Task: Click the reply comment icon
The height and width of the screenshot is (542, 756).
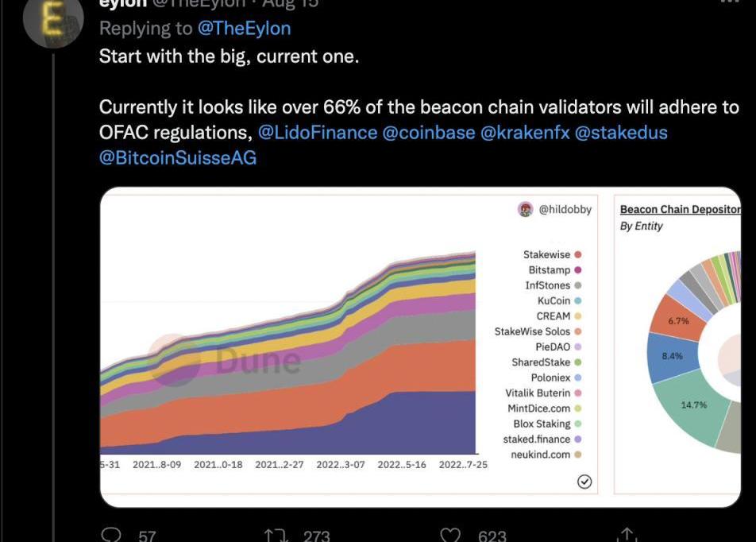Action: tap(114, 536)
